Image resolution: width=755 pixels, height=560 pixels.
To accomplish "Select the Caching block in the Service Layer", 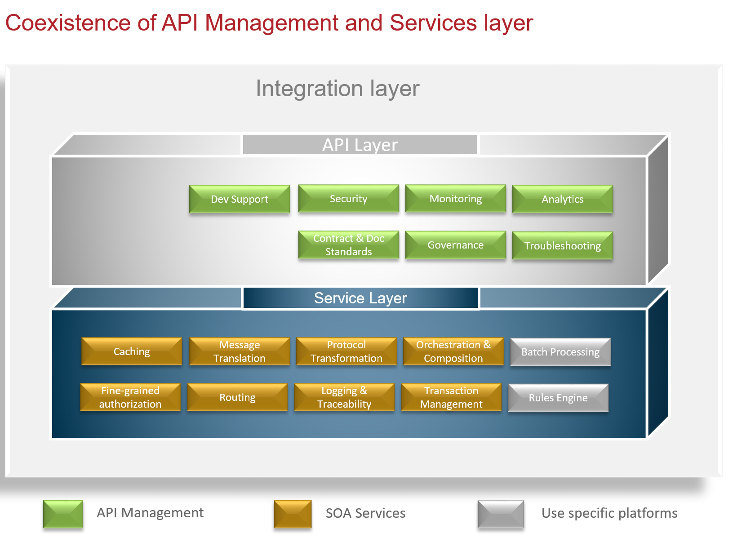I will point(131,351).
